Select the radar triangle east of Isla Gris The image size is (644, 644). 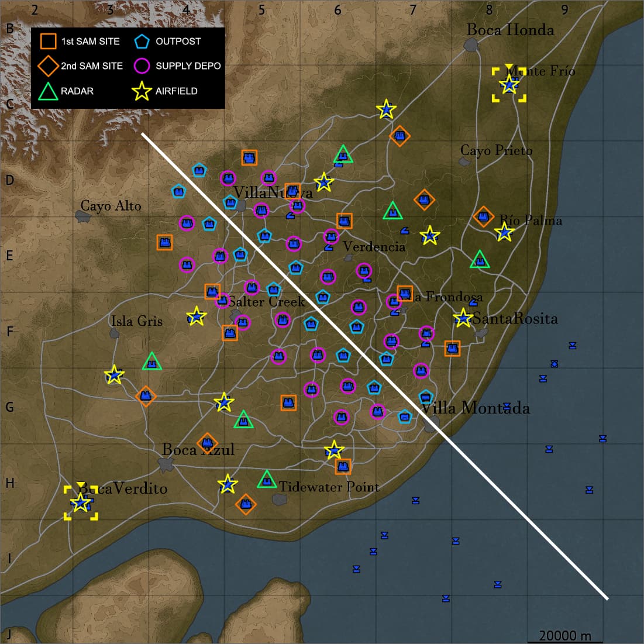coord(152,361)
